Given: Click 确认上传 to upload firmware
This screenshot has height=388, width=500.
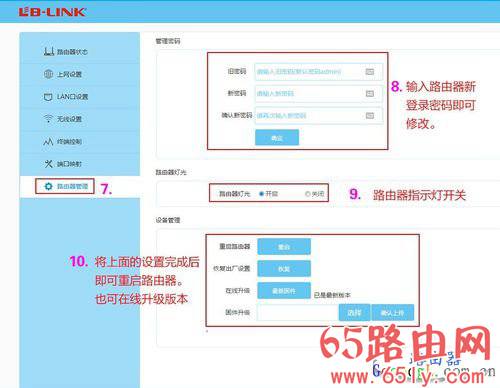Looking at the screenshot, I should (x=392, y=313).
